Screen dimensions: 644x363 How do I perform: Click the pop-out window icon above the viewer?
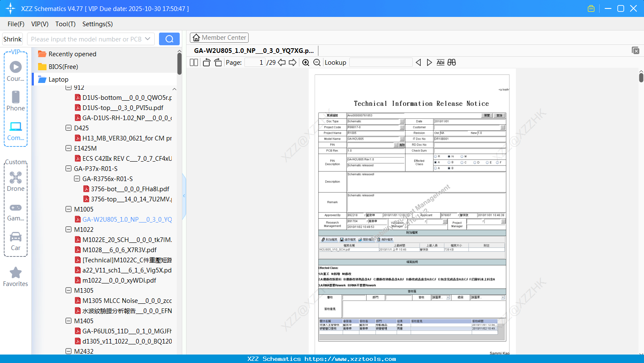pos(636,50)
